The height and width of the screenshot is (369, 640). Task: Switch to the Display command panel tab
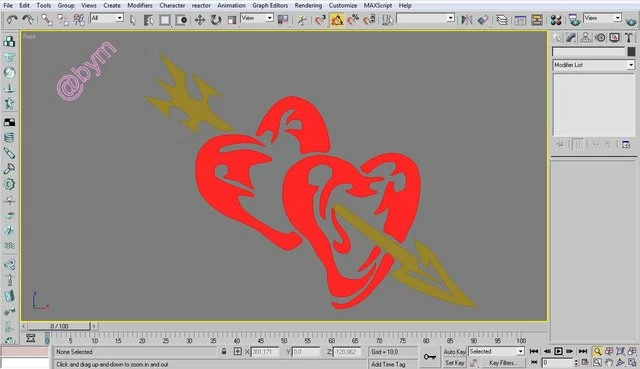click(614, 38)
